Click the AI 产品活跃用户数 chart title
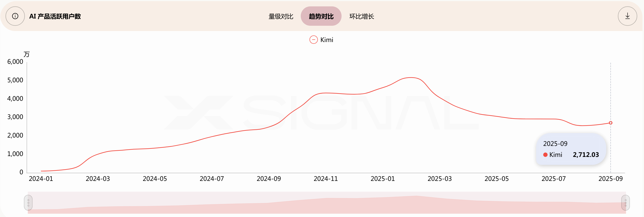 (x=55, y=17)
